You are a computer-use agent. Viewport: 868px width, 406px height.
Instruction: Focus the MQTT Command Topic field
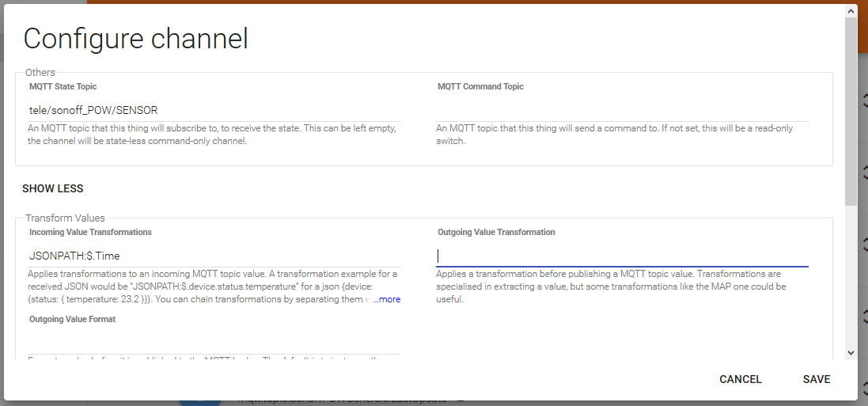[x=622, y=111]
